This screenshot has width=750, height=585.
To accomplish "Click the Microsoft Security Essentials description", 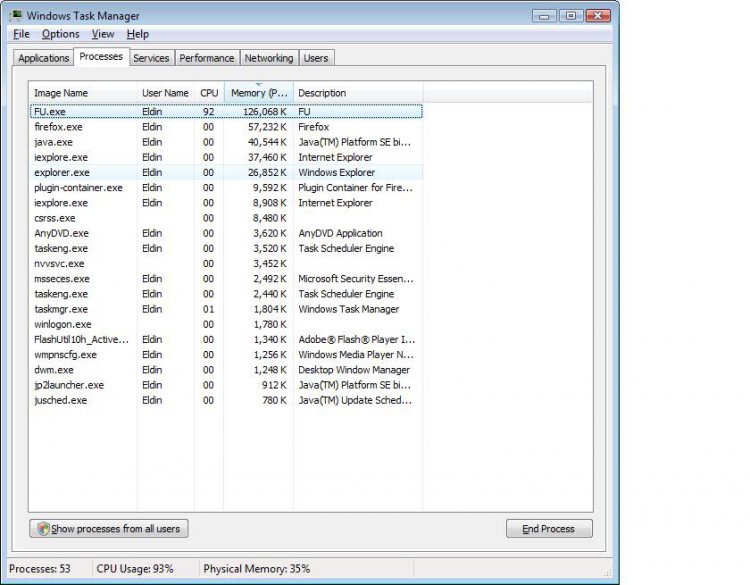I will coord(356,278).
